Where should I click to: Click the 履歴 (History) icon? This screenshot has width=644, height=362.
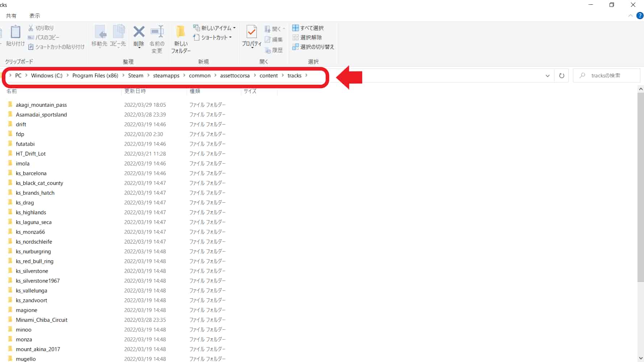[274, 50]
